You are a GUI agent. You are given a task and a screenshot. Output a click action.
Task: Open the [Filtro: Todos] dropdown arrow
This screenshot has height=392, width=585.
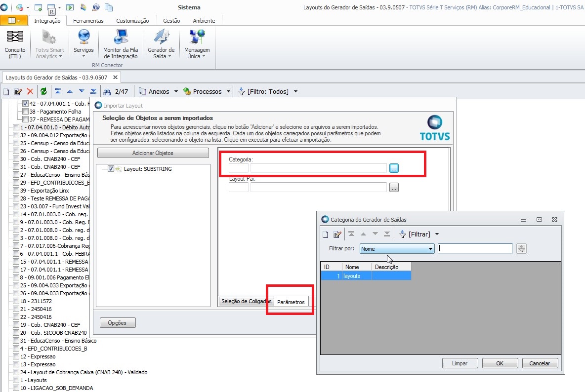(x=295, y=91)
